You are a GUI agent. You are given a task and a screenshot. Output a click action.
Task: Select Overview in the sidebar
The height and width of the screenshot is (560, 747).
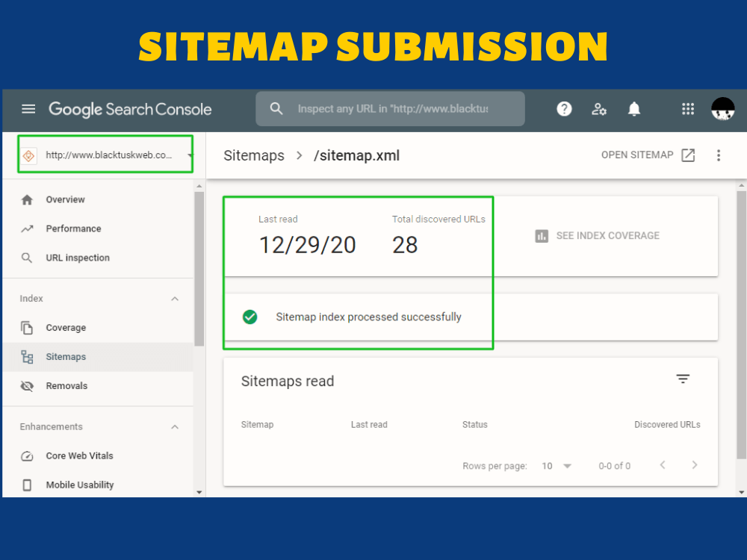tap(98, 200)
